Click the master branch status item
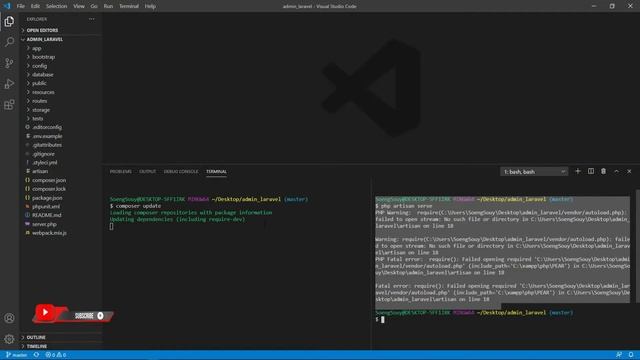This screenshot has height=360, width=640. point(16,355)
